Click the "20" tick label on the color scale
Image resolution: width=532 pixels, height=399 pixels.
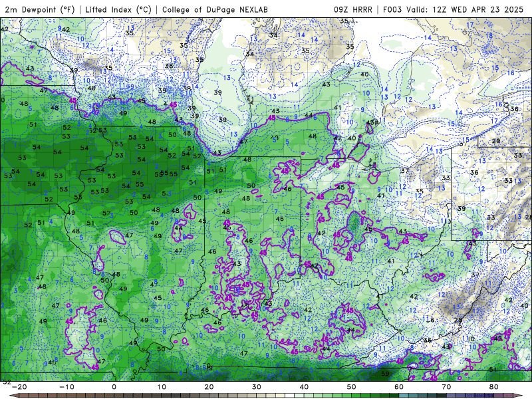pyautogui.click(x=209, y=387)
